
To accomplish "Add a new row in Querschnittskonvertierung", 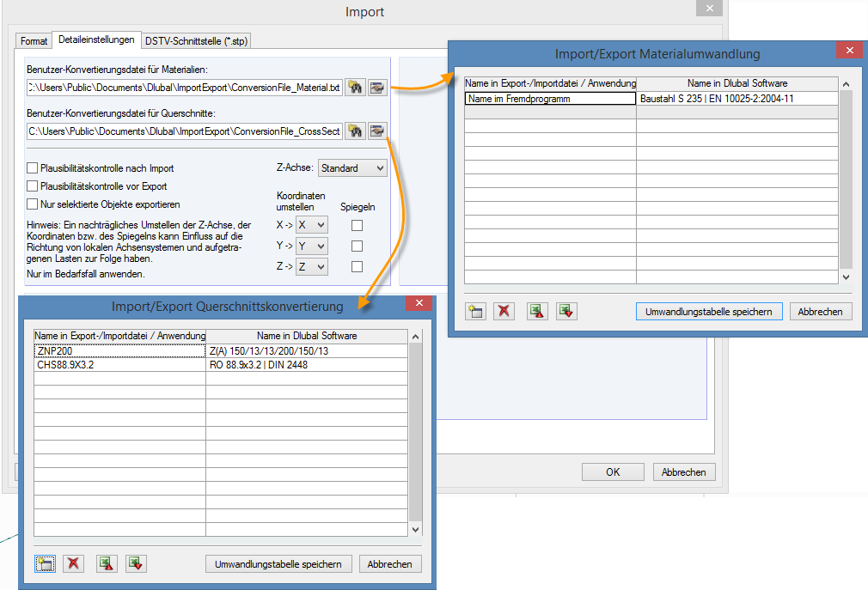I will pos(44,563).
